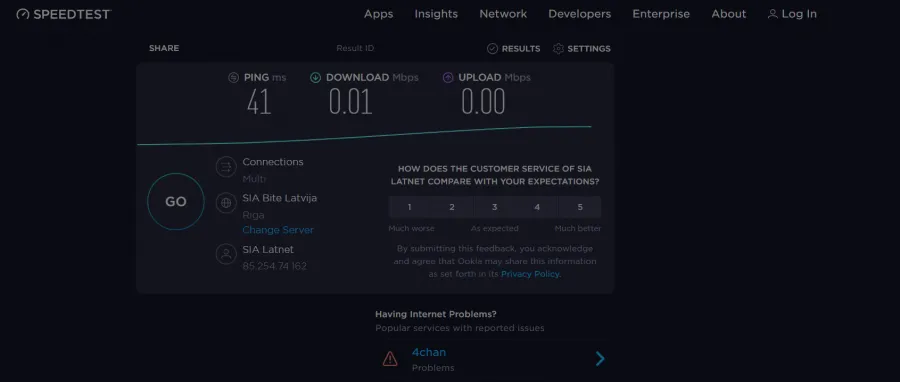The width and height of the screenshot is (900, 382).
Task: Open SETTINGS
Action: (589, 49)
